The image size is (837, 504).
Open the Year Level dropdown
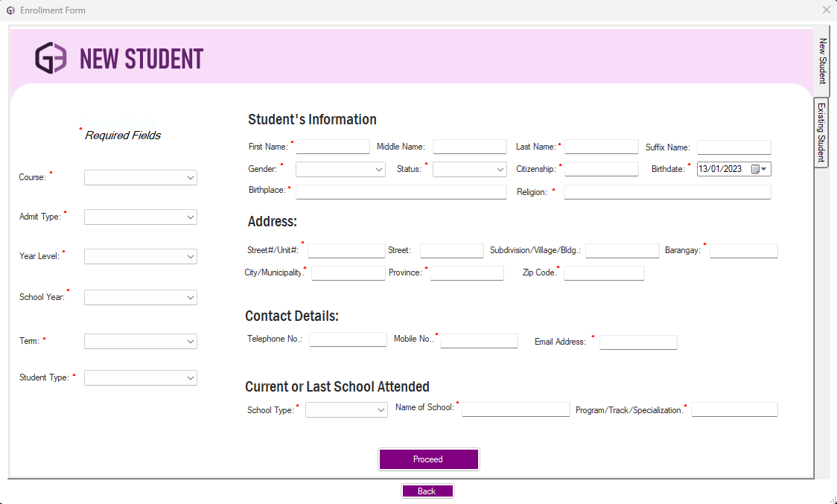click(x=141, y=257)
